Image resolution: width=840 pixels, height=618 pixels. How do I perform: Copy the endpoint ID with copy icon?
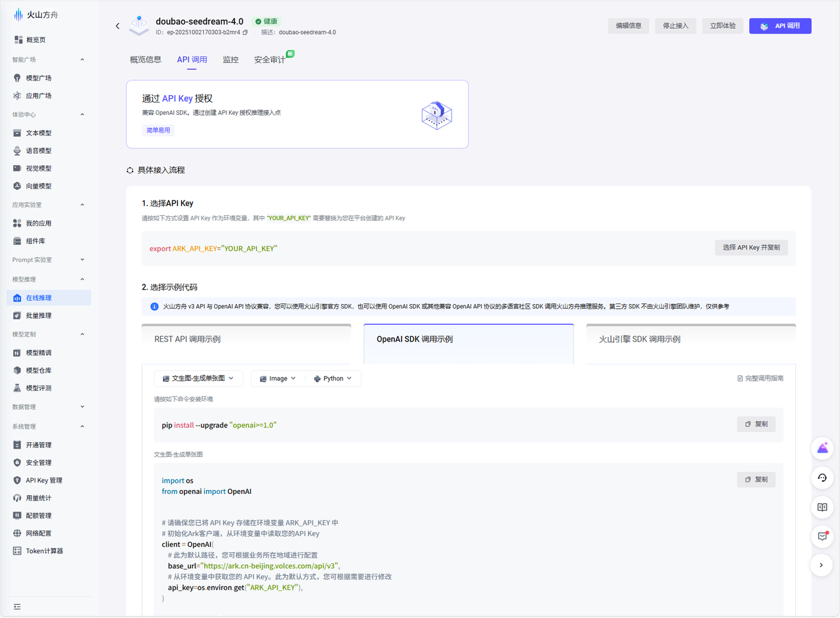coord(245,32)
